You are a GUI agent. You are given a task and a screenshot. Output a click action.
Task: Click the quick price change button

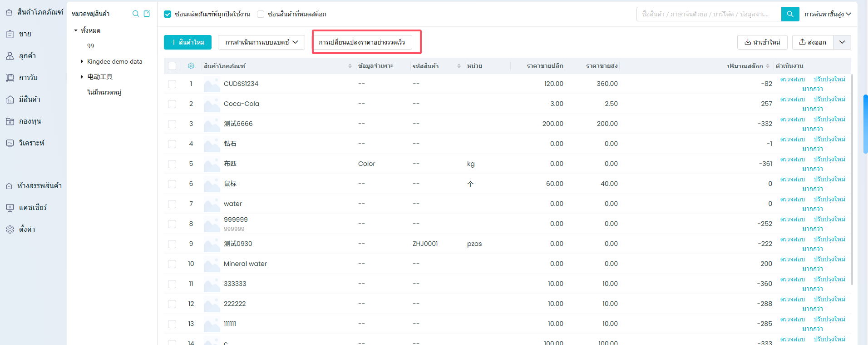click(362, 42)
